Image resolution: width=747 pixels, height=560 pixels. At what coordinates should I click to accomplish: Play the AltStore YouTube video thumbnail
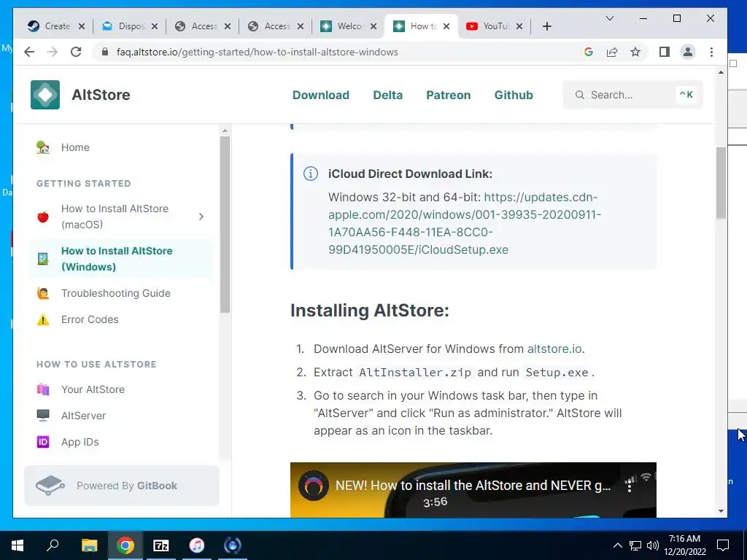pyautogui.click(x=473, y=490)
